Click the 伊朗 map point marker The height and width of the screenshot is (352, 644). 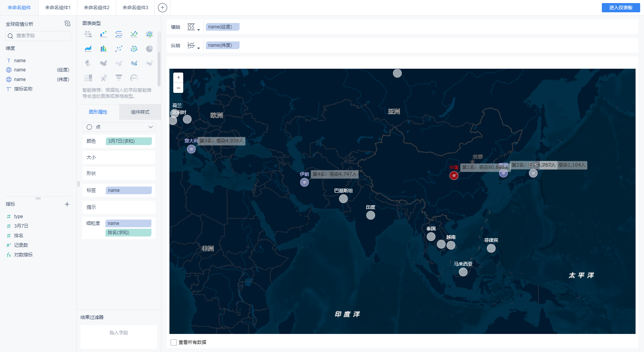(x=304, y=182)
